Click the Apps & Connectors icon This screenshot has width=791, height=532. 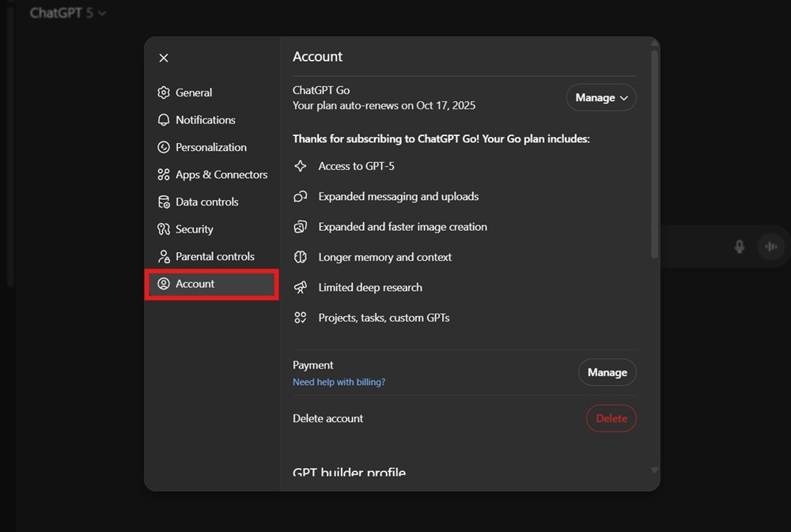coord(164,175)
